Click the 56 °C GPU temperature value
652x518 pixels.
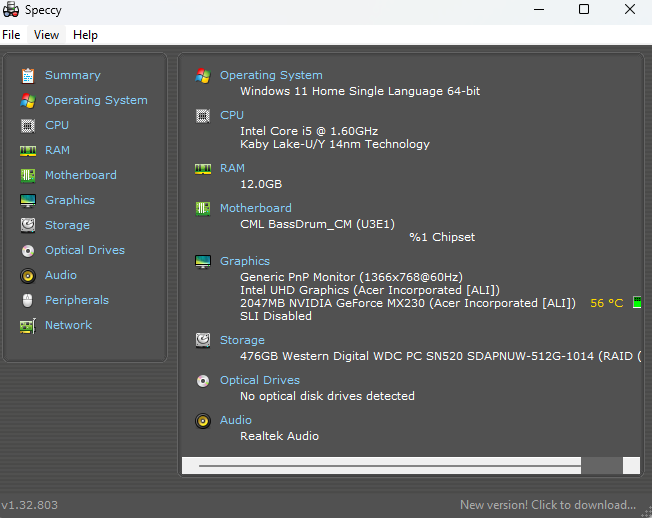pyautogui.click(x=607, y=303)
